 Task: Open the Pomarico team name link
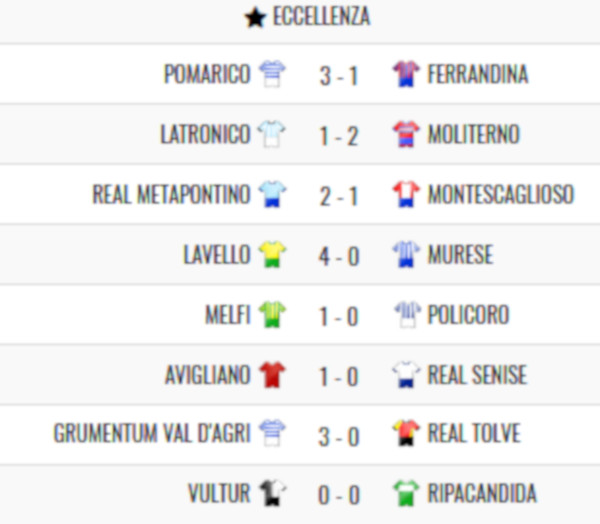click(x=207, y=74)
